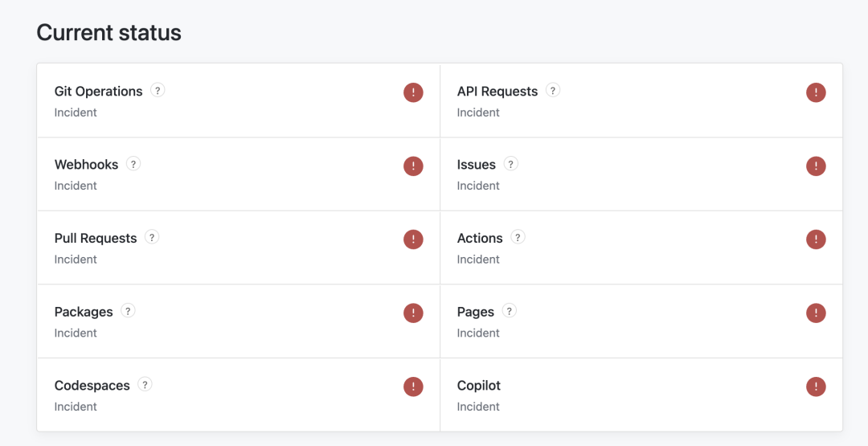Image resolution: width=868 pixels, height=446 pixels.
Task: Select the Codespaces component label
Action: pos(92,386)
